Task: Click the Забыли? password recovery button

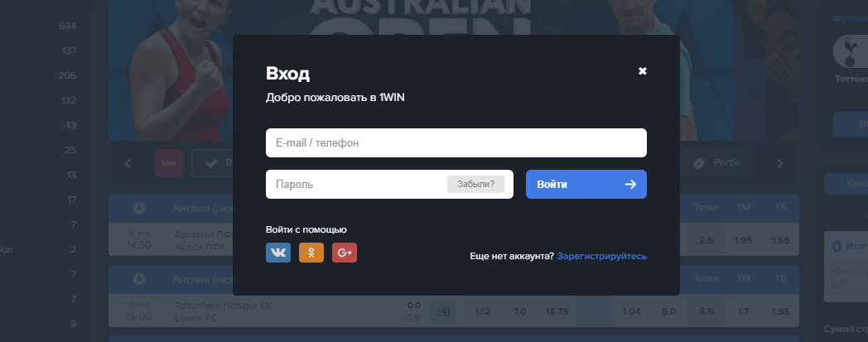Action: tap(475, 185)
